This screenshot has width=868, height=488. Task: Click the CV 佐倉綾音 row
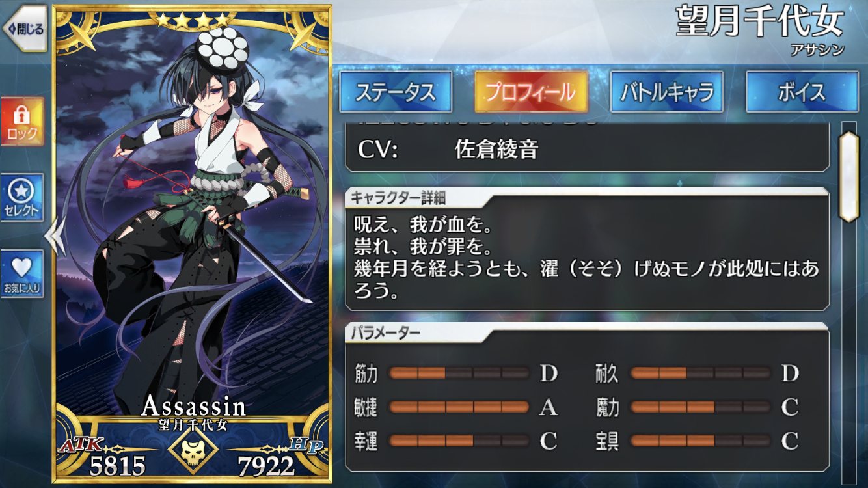click(x=587, y=150)
